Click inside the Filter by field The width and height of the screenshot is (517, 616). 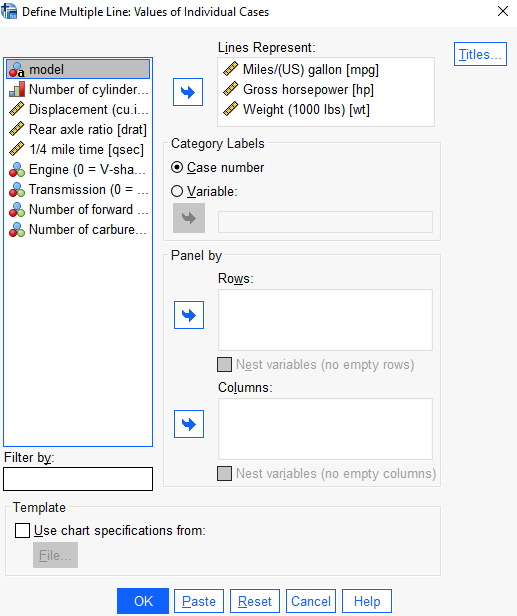pos(78,479)
